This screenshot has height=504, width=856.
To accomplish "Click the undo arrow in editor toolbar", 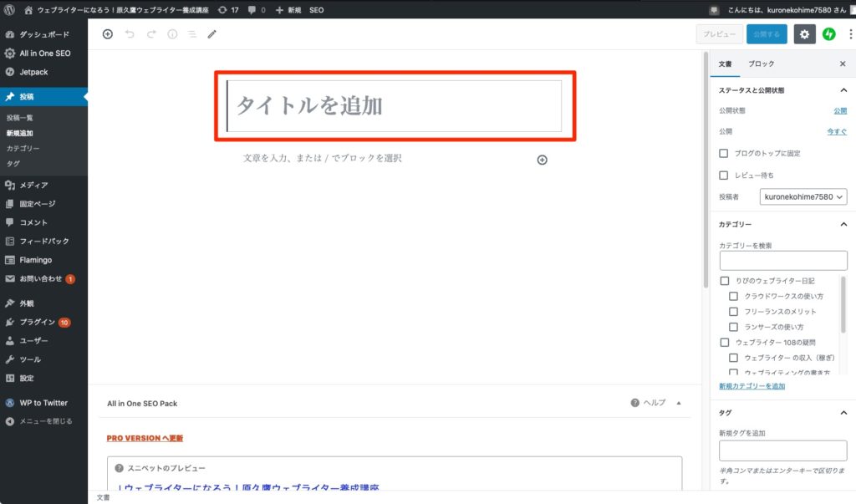I will point(130,34).
